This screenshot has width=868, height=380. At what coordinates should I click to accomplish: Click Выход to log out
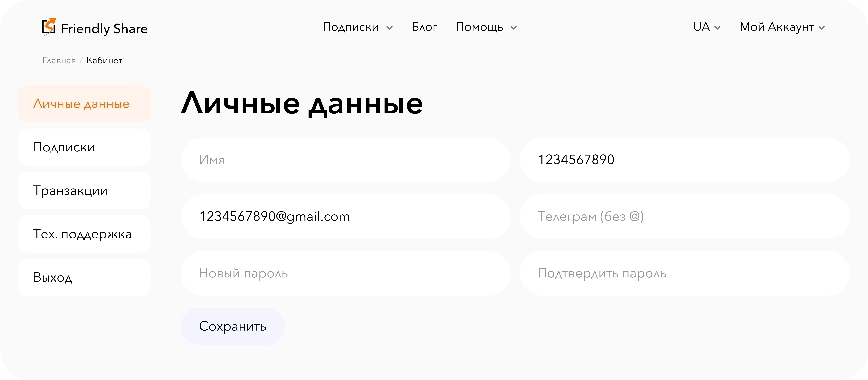click(x=84, y=277)
